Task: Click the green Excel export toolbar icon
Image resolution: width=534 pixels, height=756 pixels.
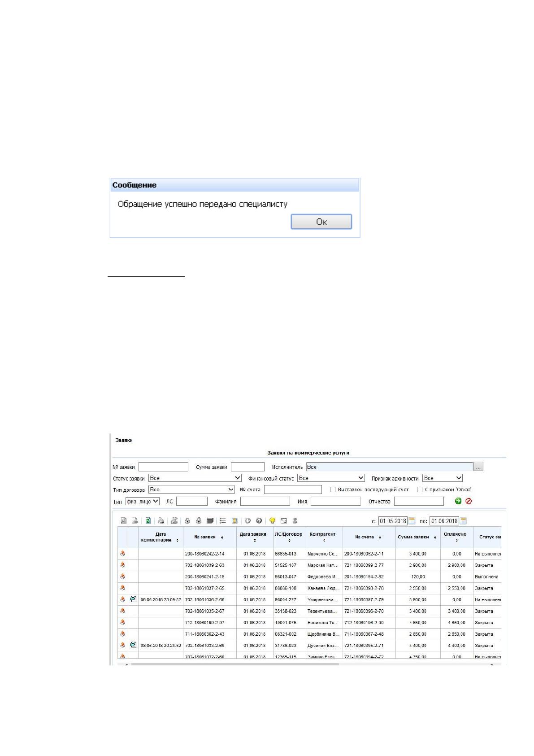Action: pyautogui.click(x=148, y=521)
